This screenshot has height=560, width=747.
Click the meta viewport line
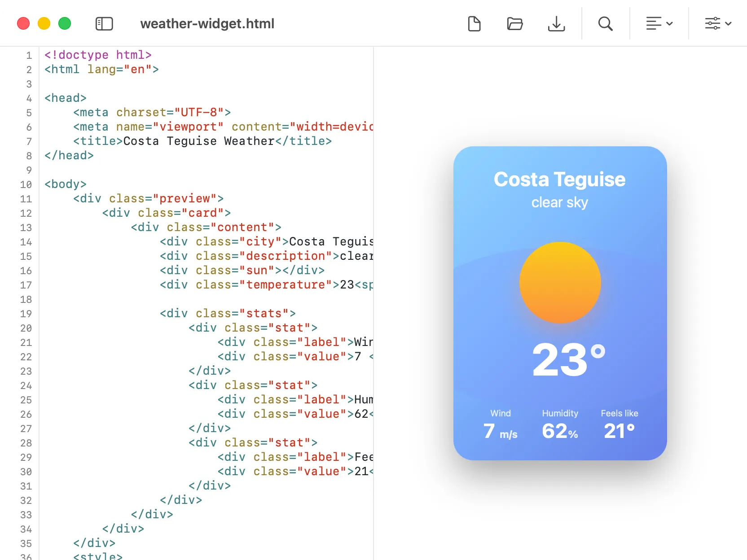[223, 127]
